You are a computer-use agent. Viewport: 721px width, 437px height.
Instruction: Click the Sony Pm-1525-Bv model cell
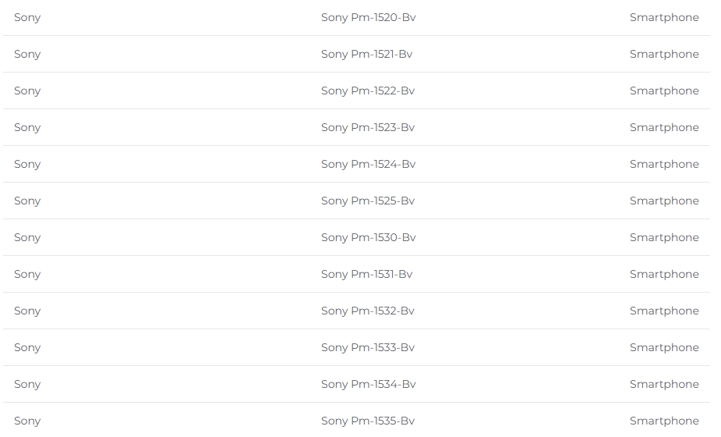pyautogui.click(x=368, y=201)
